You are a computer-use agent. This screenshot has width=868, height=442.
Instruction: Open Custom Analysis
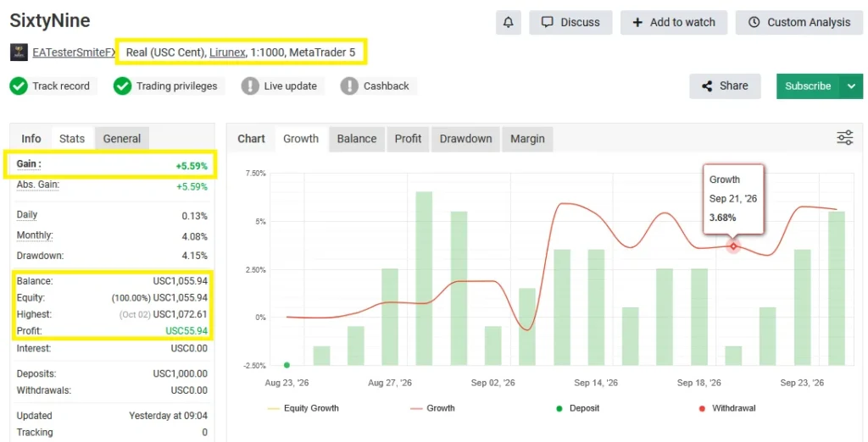[x=799, y=23]
